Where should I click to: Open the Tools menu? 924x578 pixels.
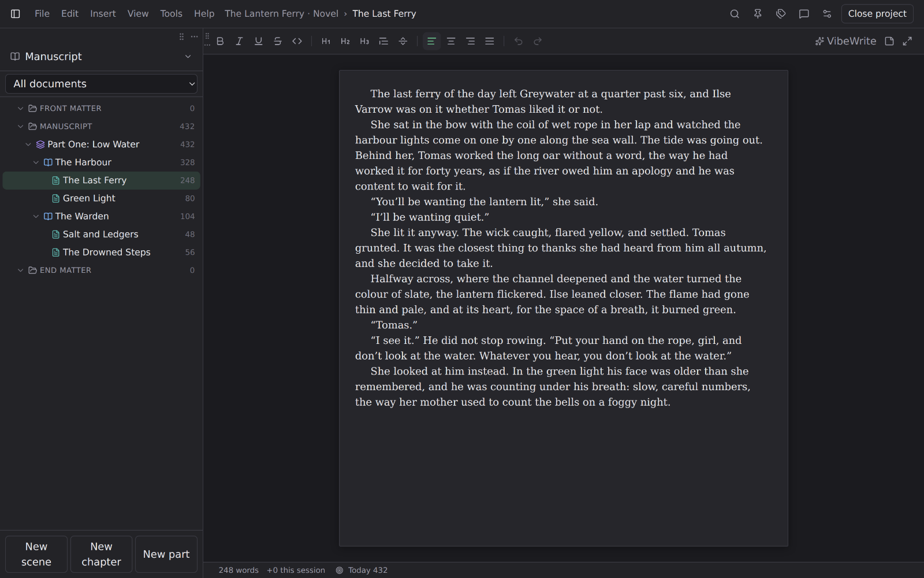[171, 14]
